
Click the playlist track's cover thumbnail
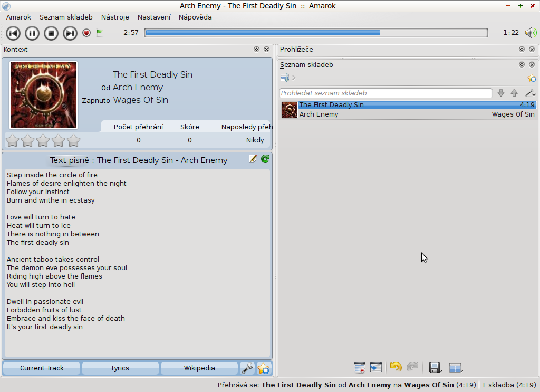pyautogui.click(x=290, y=110)
